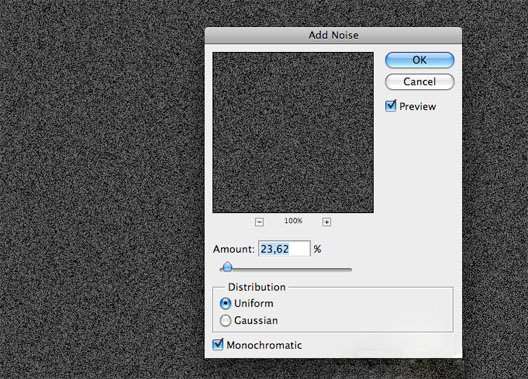
Task: Click the Monochromatic text label
Action: click(x=264, y=345)
